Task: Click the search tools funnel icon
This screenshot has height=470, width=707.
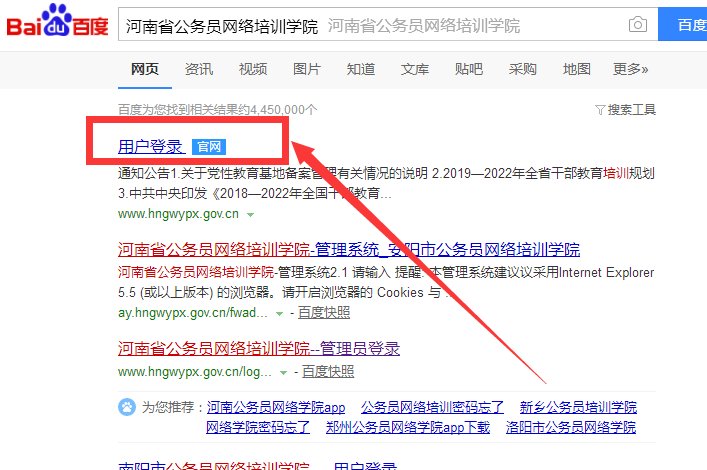Action: [600, 110]
